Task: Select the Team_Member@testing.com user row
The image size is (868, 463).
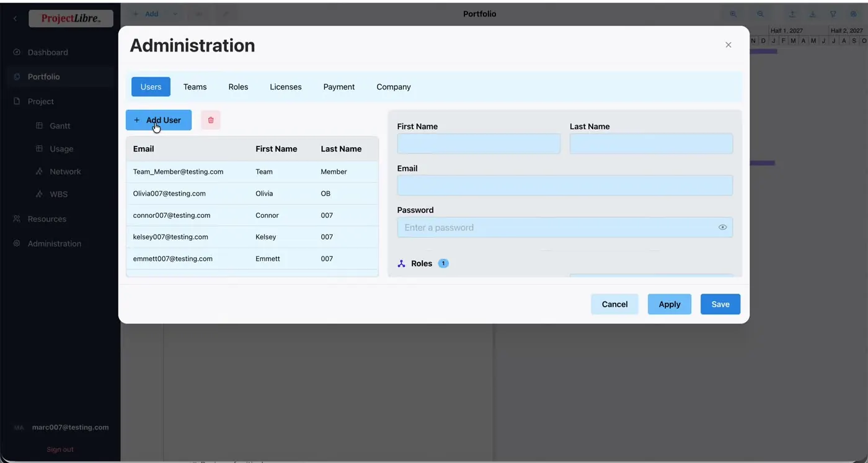Action: pos(252,172)
